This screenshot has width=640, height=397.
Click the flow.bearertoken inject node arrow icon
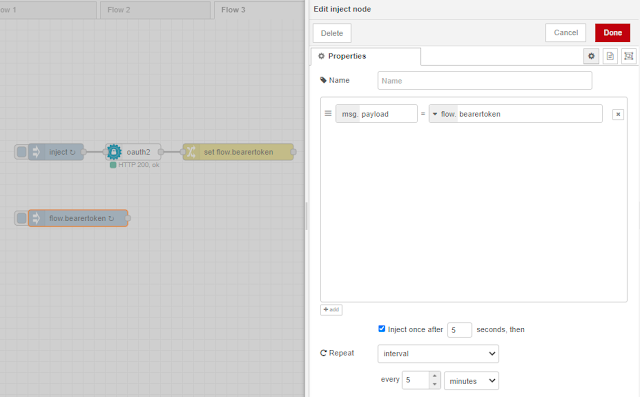tap(36, 218)
